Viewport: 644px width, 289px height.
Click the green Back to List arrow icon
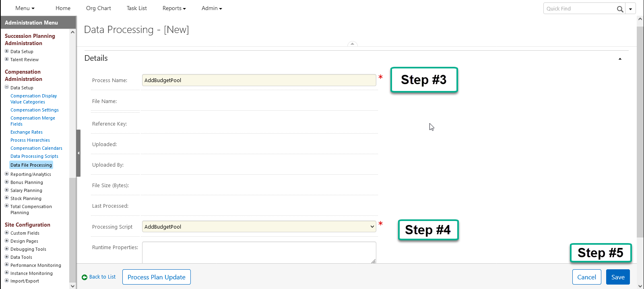coord(85,277)
